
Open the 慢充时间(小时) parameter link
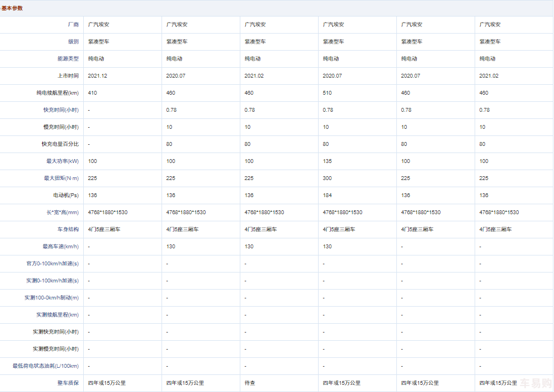click(x=61, y=127)
